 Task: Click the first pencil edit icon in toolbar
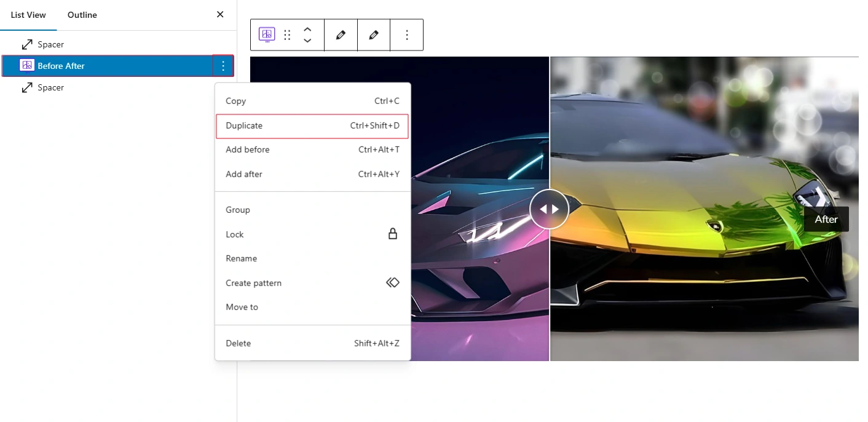coord(341,35)
